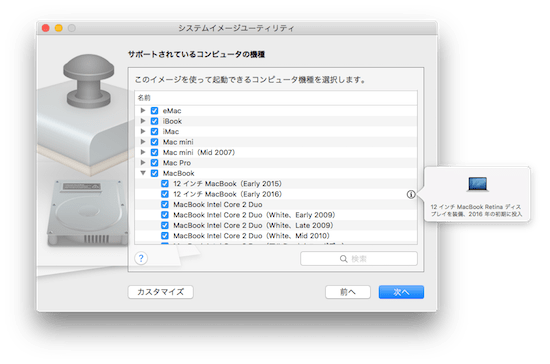This screenshot has height=364, width=550.
Task: Uncheck Core 2 Duo (White, Early 2009) checkbox
Action: click(x=165, y=215)
